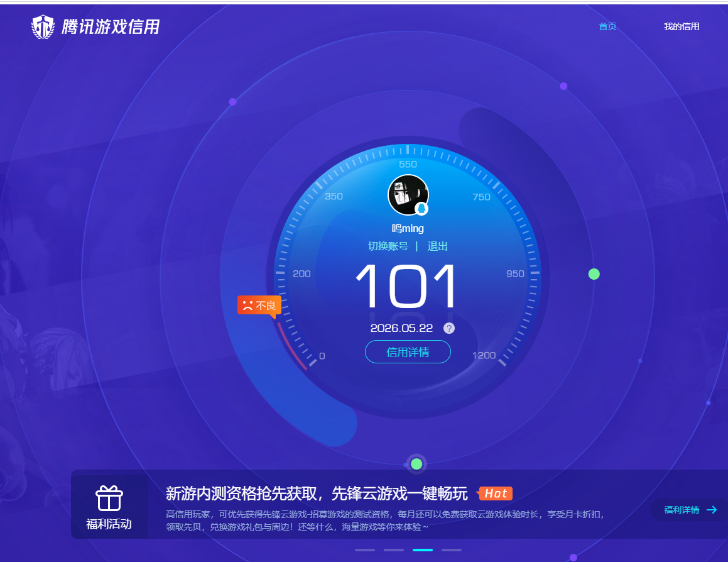The height and width of the screenshot is (562, 728).
Task: Open the 福利详情 arrow link
Action: [690, 510]
